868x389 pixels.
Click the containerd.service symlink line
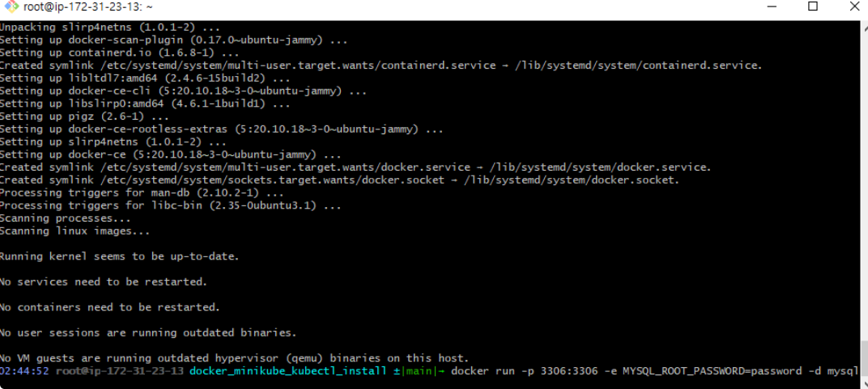tap(381, 66)
